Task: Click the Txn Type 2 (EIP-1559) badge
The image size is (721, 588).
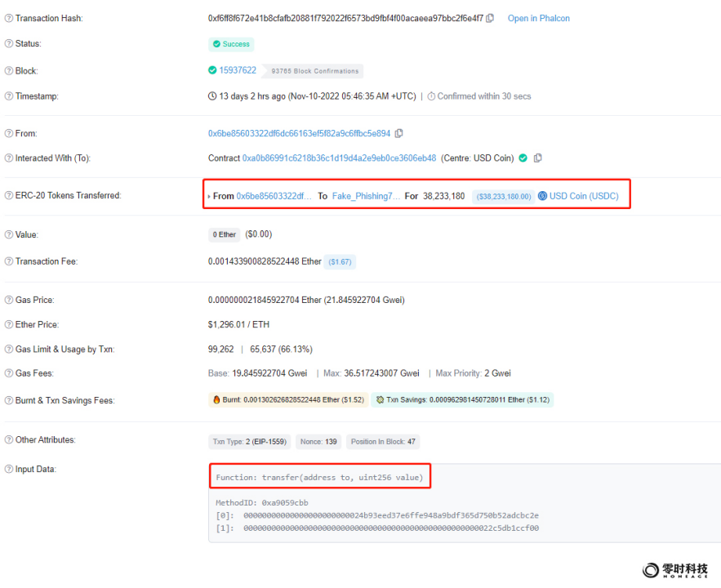Action: point(250,442)
